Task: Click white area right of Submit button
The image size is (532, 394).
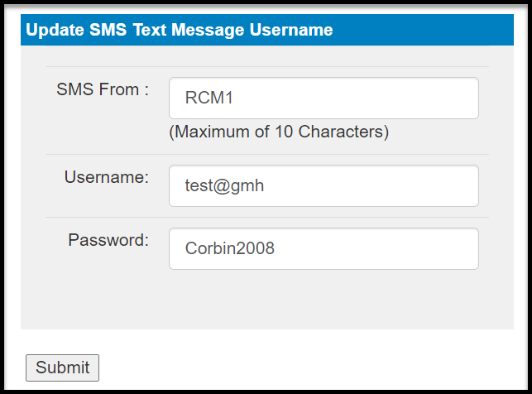Action: [306, 368]
